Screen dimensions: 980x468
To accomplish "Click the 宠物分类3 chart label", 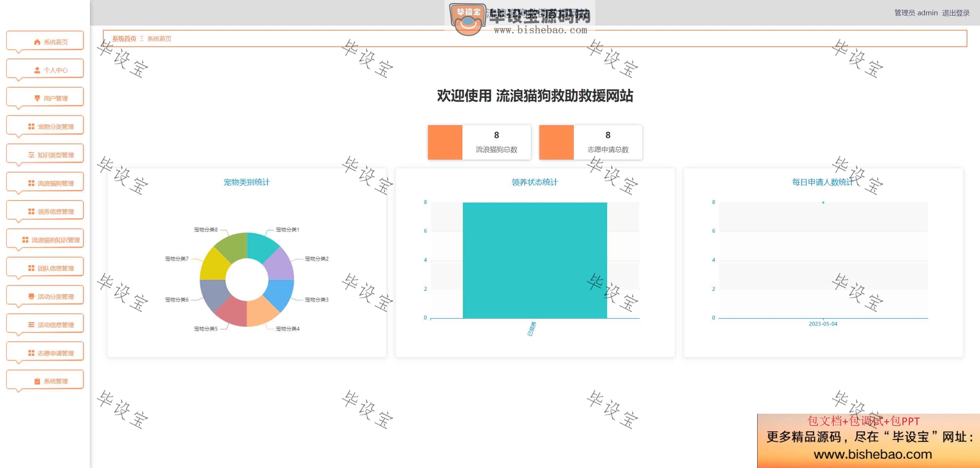I will [317, 300].
